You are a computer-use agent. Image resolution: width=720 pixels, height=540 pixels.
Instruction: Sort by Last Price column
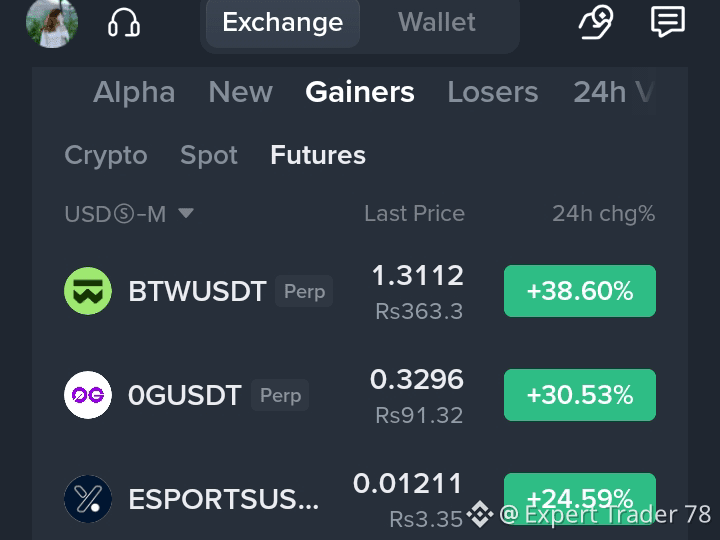(x=414, y=214)
